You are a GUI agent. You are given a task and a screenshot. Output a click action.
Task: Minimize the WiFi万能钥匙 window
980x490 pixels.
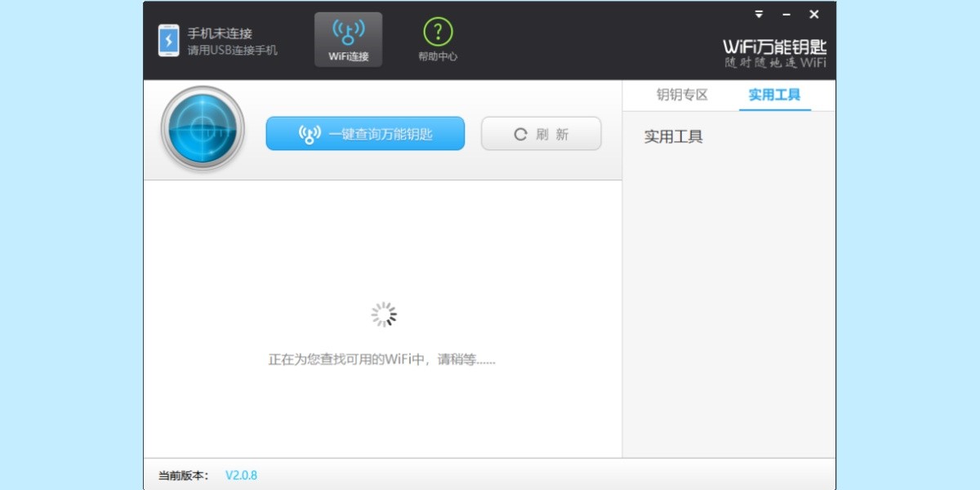click(x=786, y=15)
